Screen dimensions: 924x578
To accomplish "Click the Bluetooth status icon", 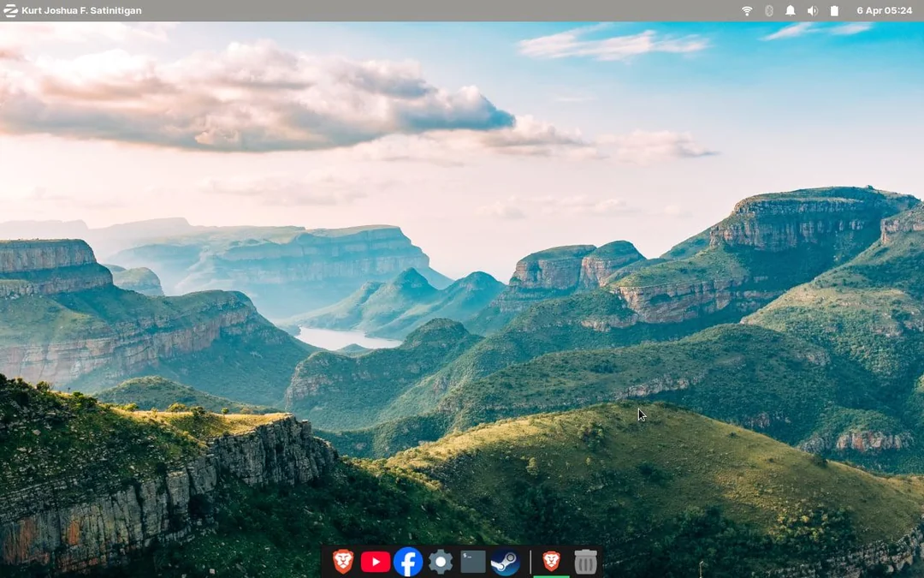I will (768, 10).
